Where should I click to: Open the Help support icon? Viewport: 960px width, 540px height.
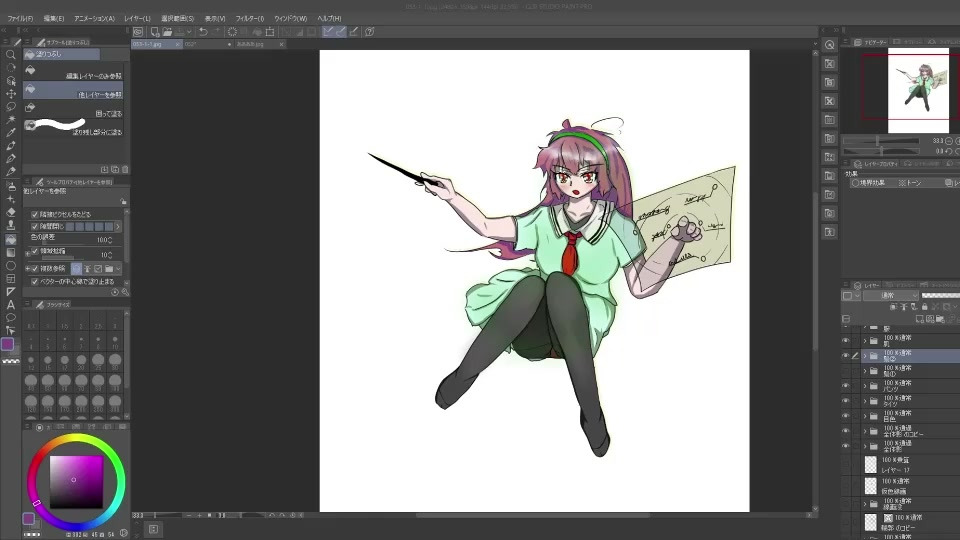370,32
